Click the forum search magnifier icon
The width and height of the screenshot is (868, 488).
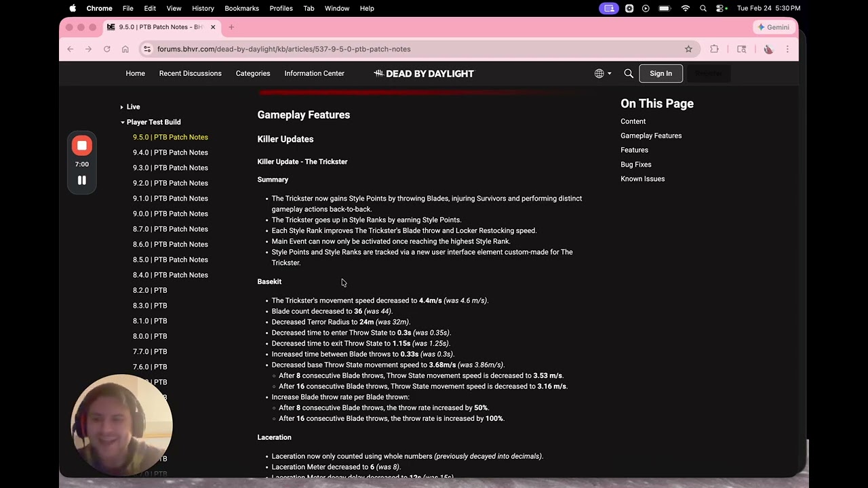629,73
